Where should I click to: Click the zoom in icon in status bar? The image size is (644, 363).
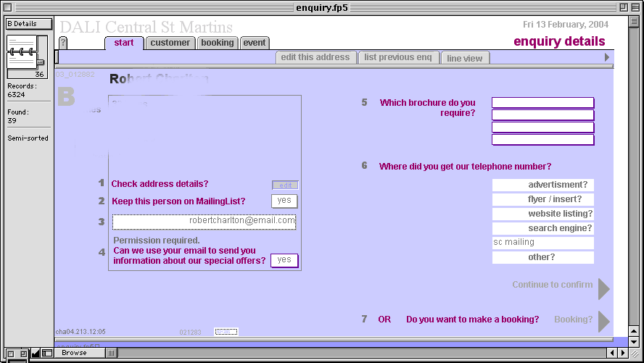coord(24,353)
